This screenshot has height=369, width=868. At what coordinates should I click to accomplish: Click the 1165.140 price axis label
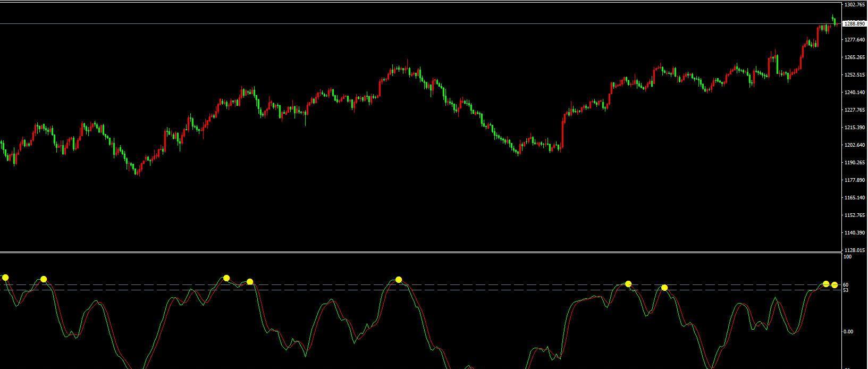coord(855,198)
